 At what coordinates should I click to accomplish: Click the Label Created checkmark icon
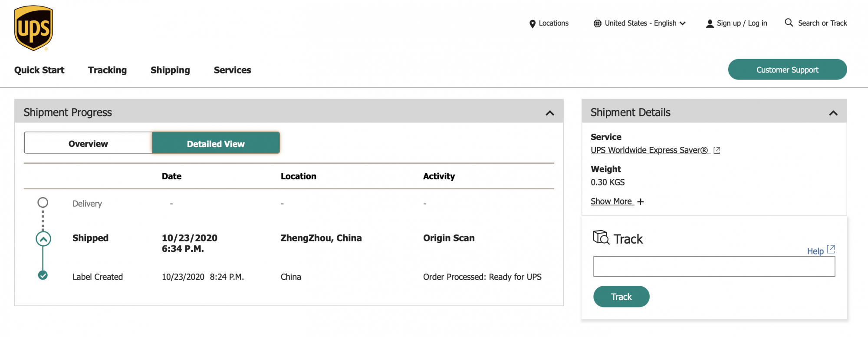coord(43,275)
